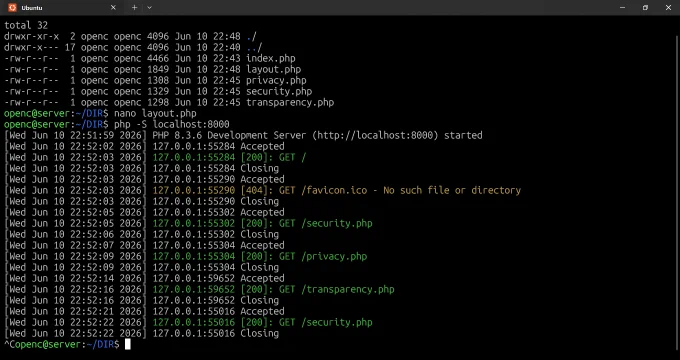Screen dimensions: 680x360
Task: Click the file size 1849 value
Action: point(158,69)
